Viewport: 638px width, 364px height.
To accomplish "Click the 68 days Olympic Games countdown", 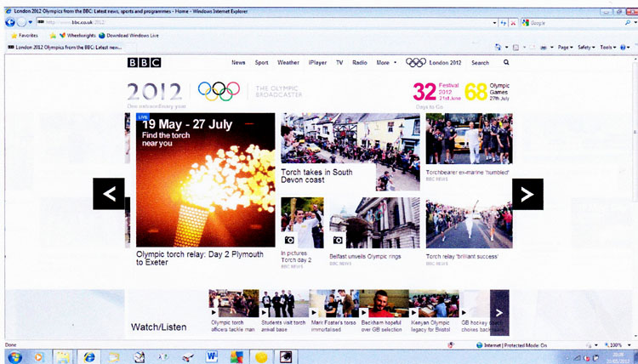I will tap(487, 92).
